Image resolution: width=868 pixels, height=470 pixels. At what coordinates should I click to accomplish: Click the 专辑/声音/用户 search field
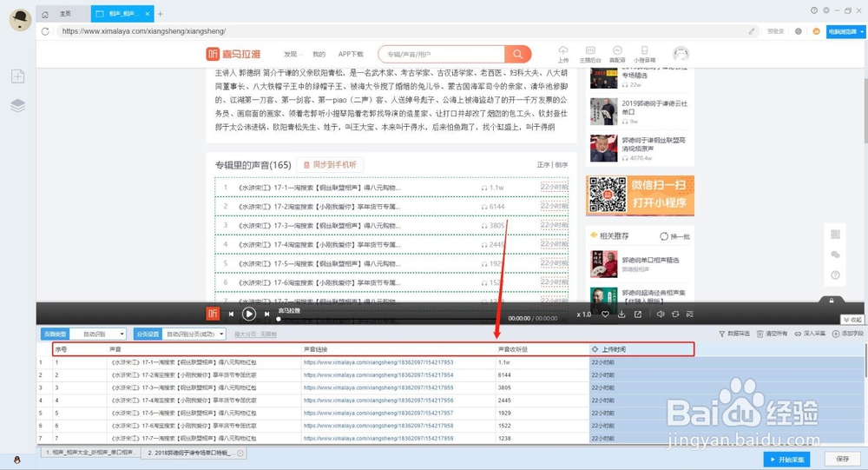(x=442, y=55)
